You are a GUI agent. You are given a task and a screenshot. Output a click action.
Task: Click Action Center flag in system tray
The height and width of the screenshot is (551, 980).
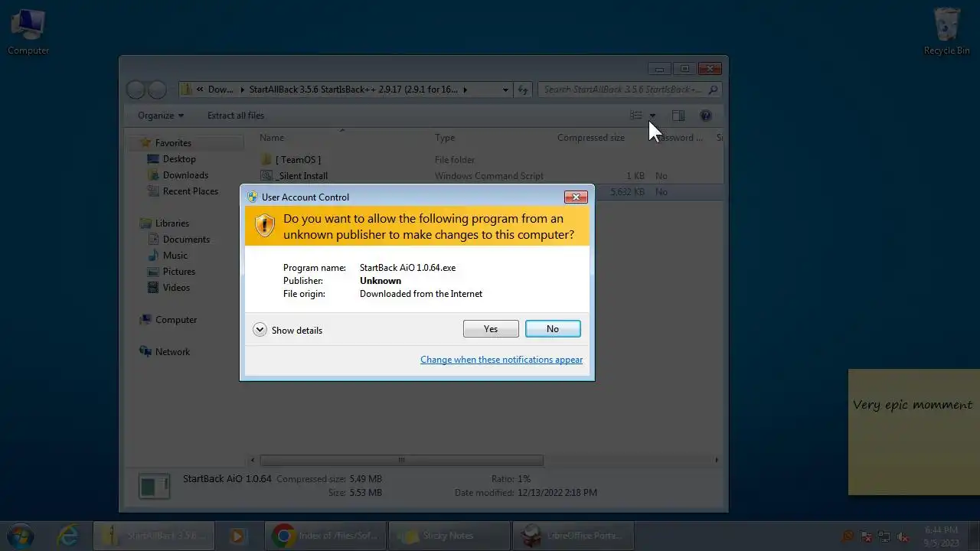pos(866,537)
